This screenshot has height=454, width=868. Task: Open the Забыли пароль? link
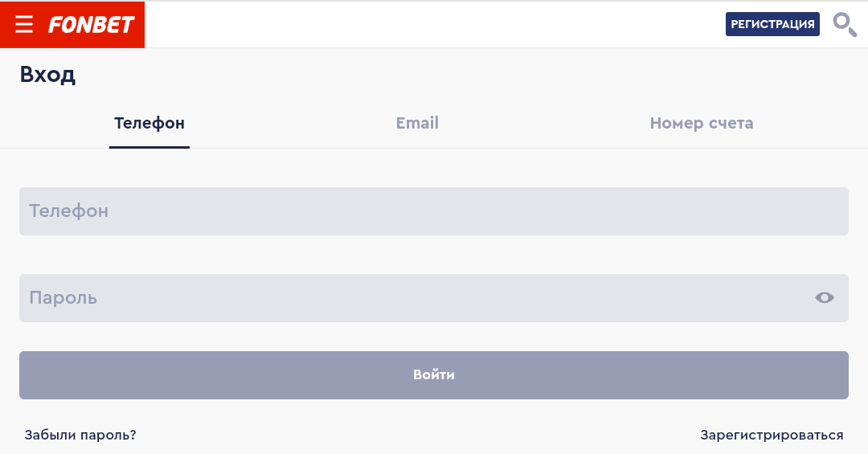pos(80,436)
